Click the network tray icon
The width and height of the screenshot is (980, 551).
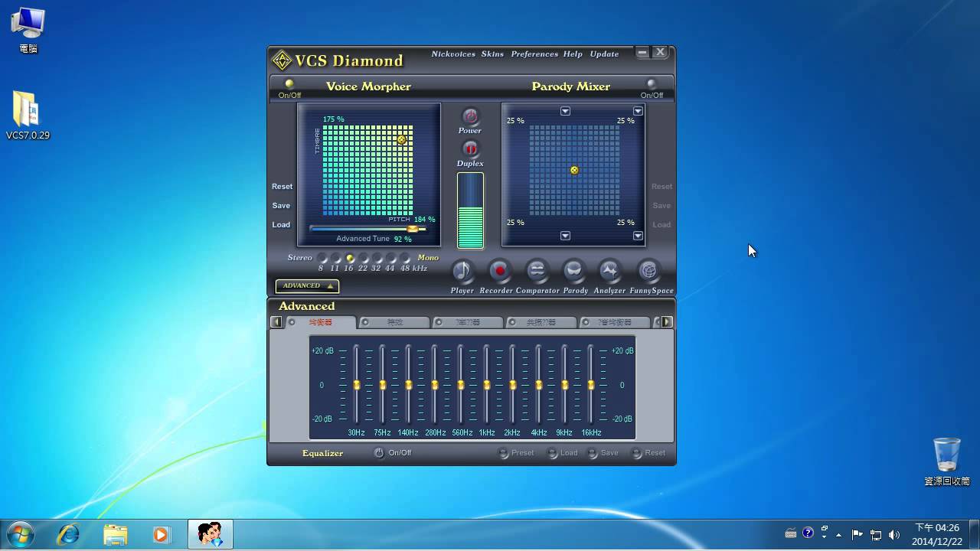(x=876, y=534)
